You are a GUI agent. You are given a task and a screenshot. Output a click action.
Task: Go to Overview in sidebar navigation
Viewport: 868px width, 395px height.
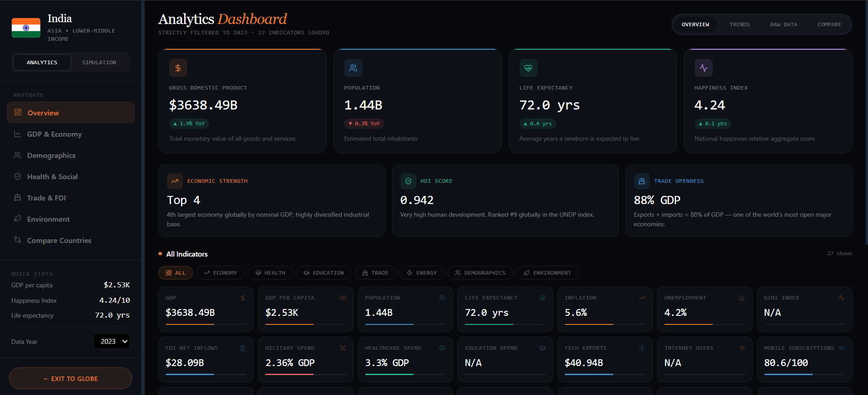71,112
